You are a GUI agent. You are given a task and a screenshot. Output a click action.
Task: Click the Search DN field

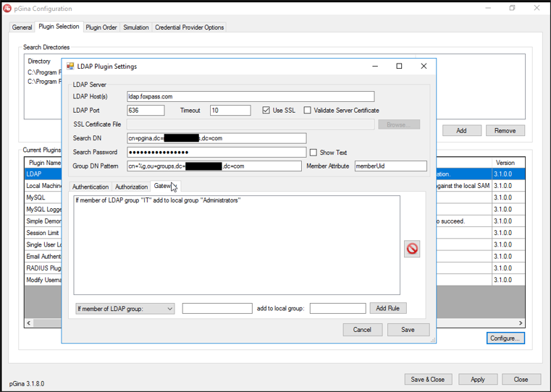tap(216, 138)
